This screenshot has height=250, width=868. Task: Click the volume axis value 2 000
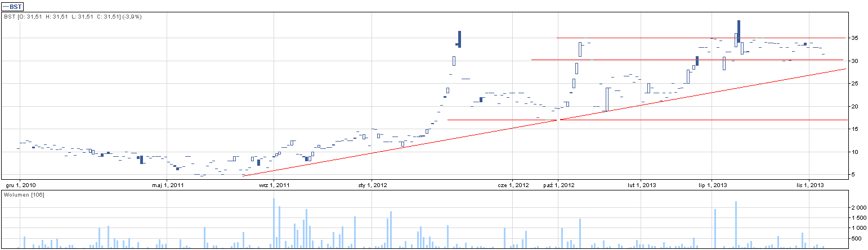tap(858, 208)
